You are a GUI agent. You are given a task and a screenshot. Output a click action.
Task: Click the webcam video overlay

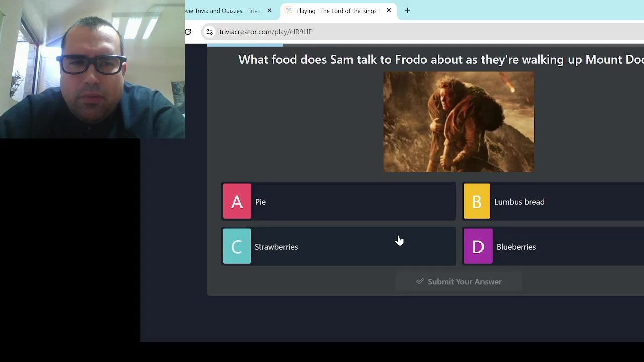pos(92,69)
